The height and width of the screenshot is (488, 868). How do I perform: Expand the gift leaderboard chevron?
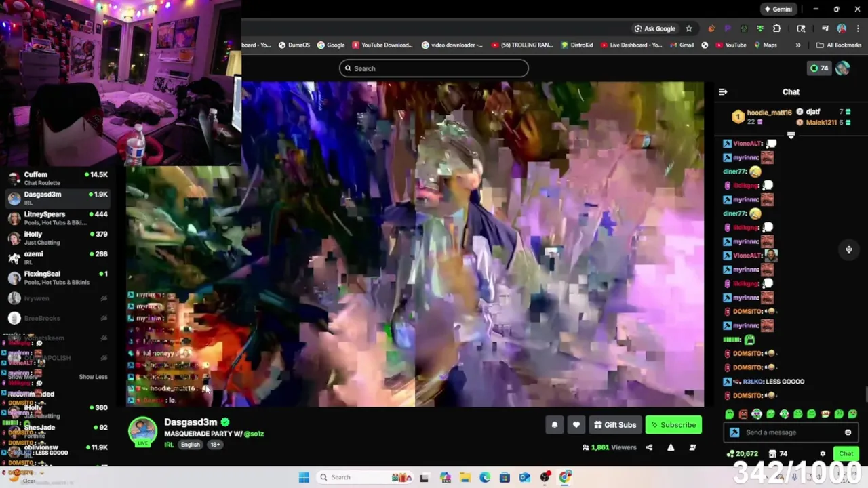(791, 136)
